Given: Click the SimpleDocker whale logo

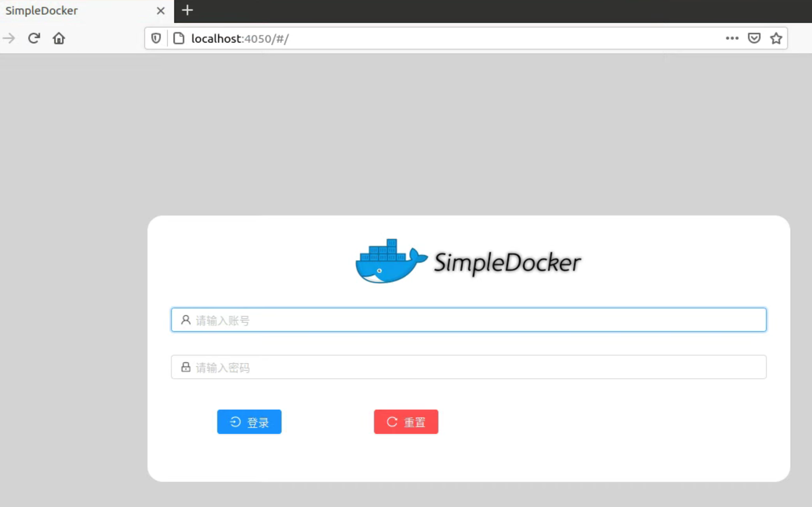Looking at the screenshot, I should pos(391,261).
